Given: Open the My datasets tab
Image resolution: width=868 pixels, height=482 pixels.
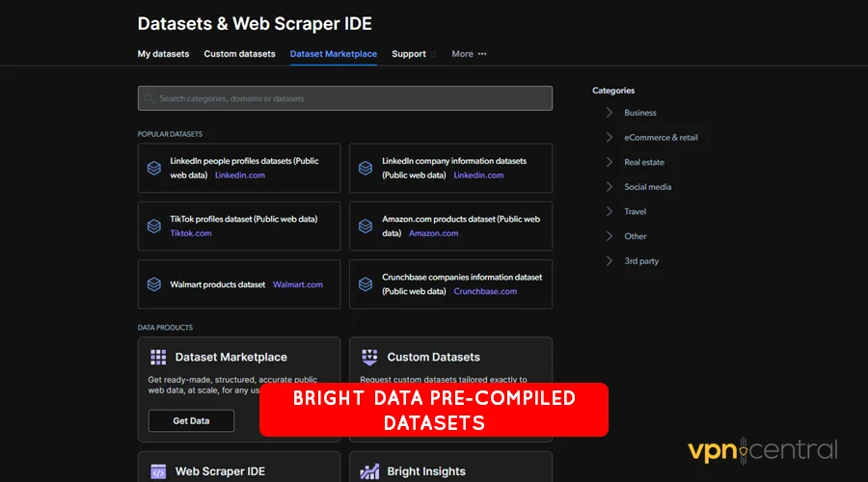Looking at the screenshot, I should [x=163, y=54].
